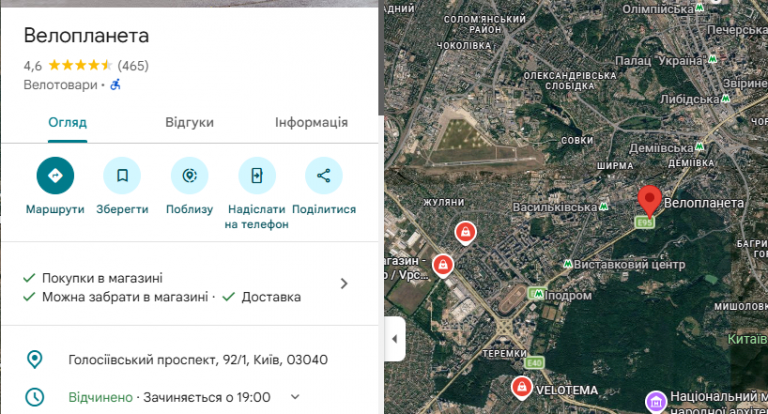
Task: Click the Покупки в магазині option
Action: tap(102, 278)
